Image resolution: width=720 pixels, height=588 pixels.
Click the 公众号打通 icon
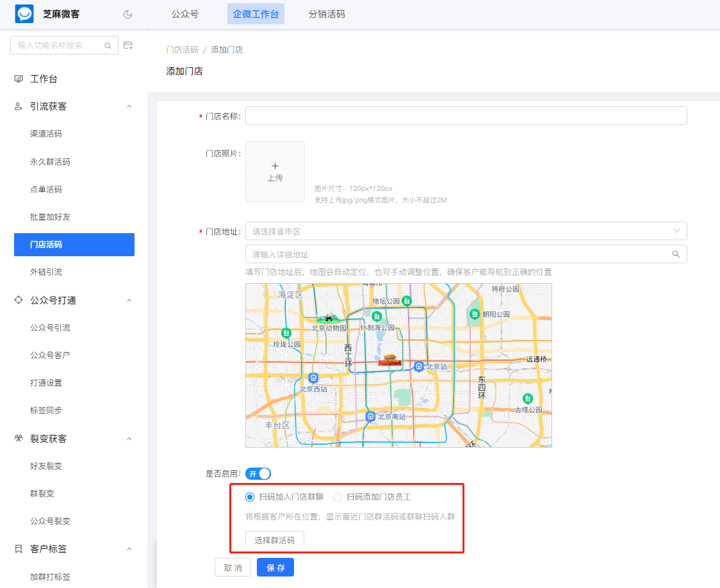tap(19, 300)
